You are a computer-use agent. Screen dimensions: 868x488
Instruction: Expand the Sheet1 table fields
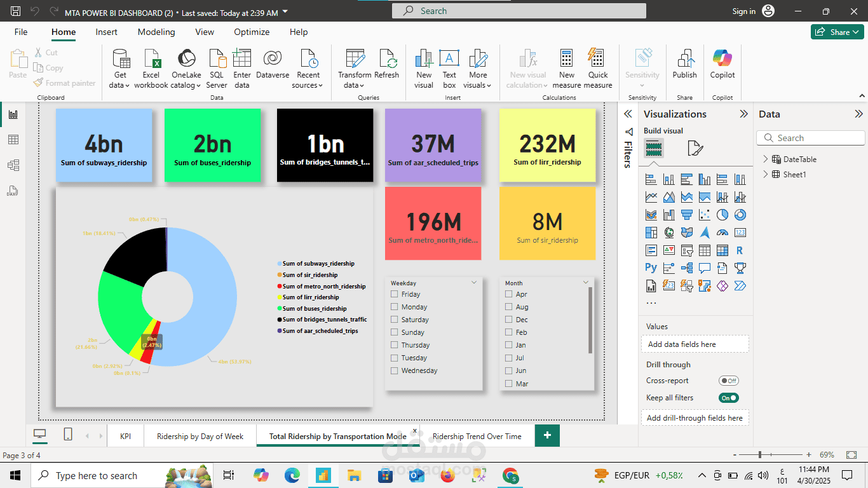point(766,174)
